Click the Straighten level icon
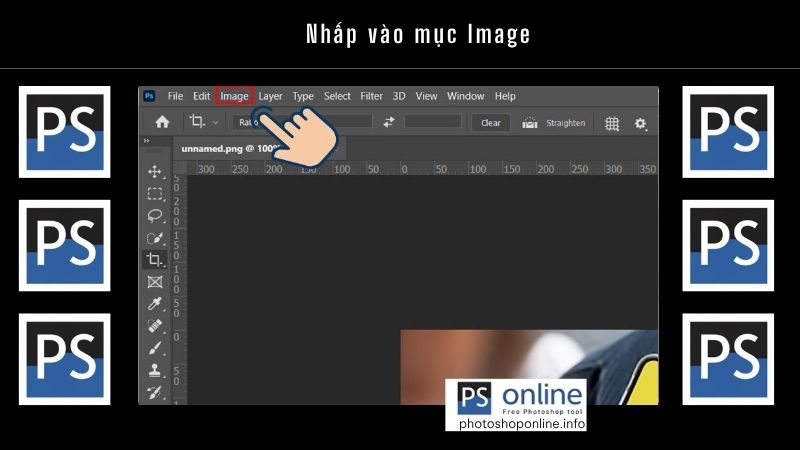800x450 pixels. [x=530, y=123]
